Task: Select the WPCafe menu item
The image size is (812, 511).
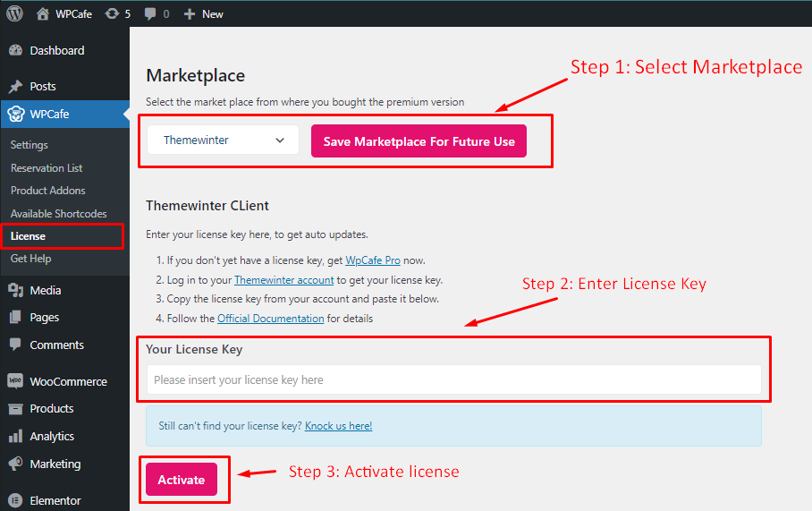Action: click(49, 114)
